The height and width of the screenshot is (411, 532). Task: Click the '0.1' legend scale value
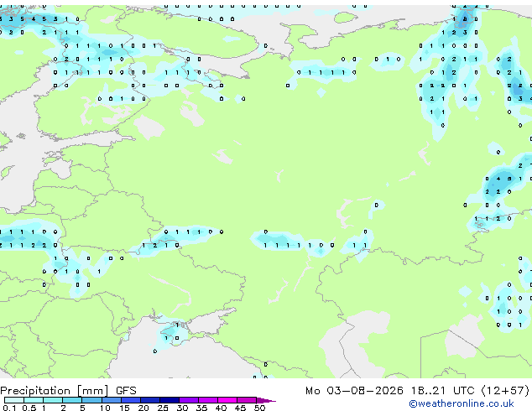click(x=10, y=408)
